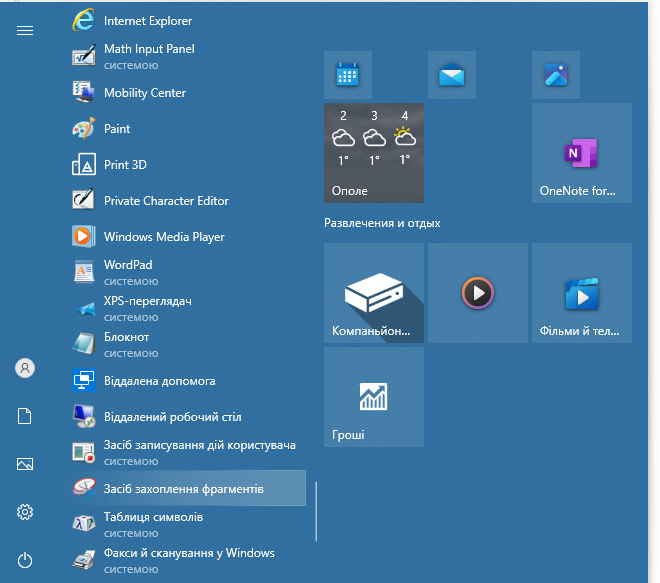660x583 pixels.
Task: Expand the hamburger menu
Action: [25, 31]
